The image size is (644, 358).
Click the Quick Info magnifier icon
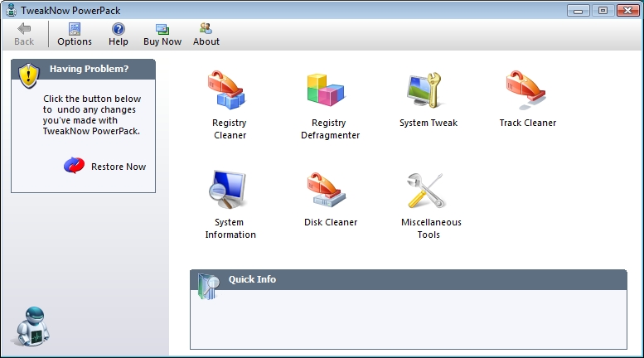(x=208, y=286)
